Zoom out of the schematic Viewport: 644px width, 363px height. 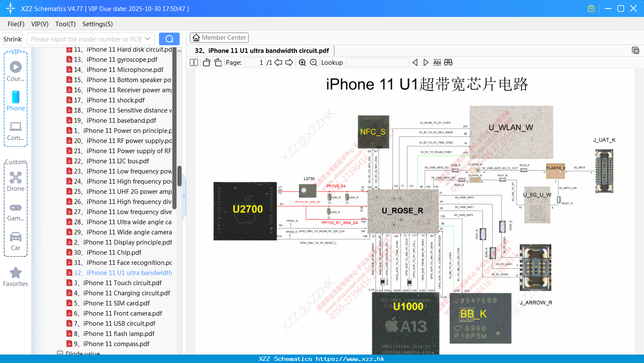[313, 63]
